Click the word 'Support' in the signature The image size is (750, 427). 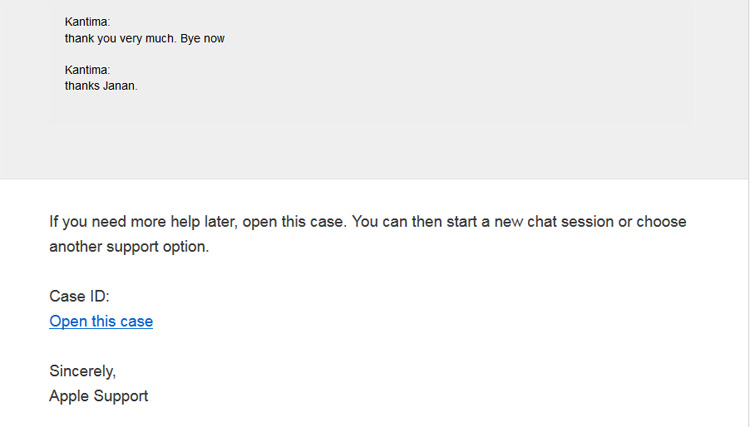tap(121, 396)
